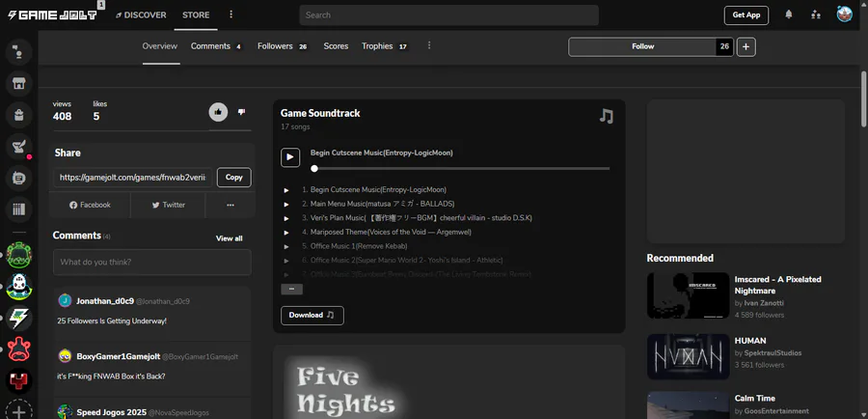
Task: Copy the game share URL
Action: tap(234, 178)
